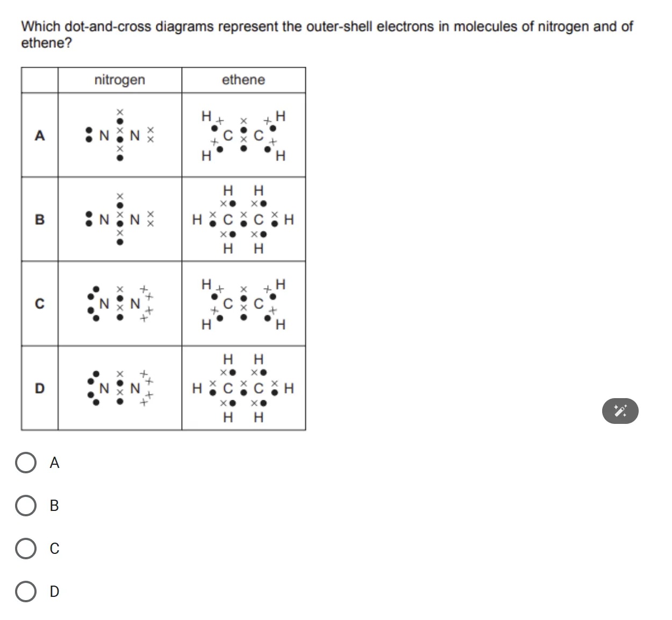This screenshot has width=672, height=620.
Task: Select radio button B
Action: pyautogui.click(x=25, y=505)
